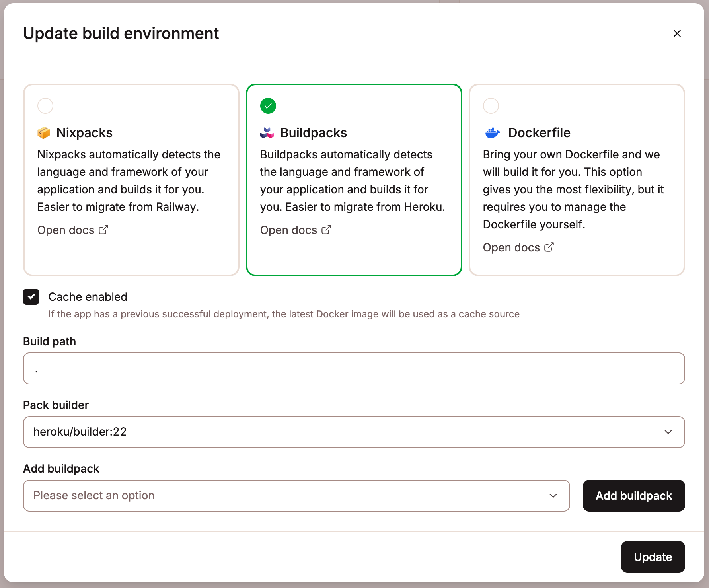Click the Nixpacks description mentioning Railway
The width and height of the screenshot is (709, 588).
(x=129, y=181)
